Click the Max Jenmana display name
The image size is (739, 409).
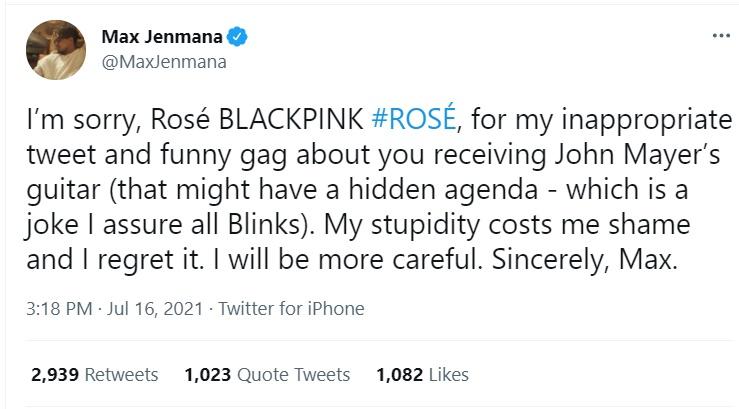tap(163, 37)
